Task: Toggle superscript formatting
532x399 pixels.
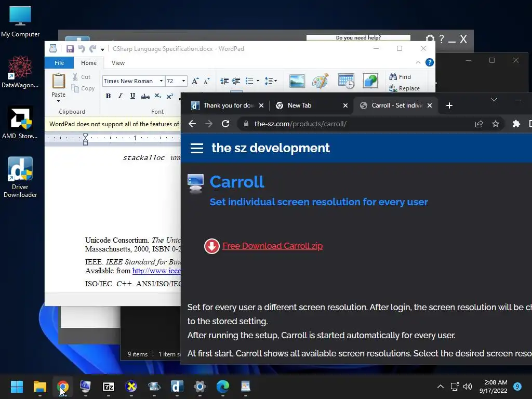Action: coord(170,96)
